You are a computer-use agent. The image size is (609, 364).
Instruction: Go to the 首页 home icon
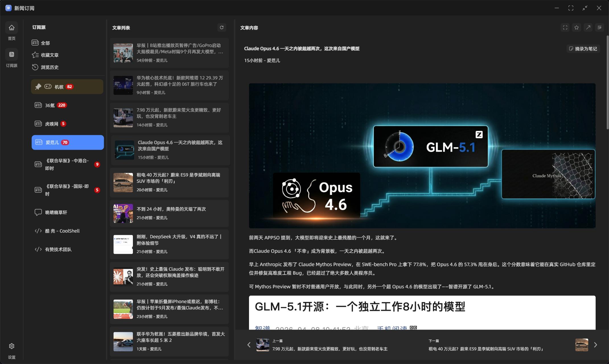pyautogui.click(x=12, y=28)
